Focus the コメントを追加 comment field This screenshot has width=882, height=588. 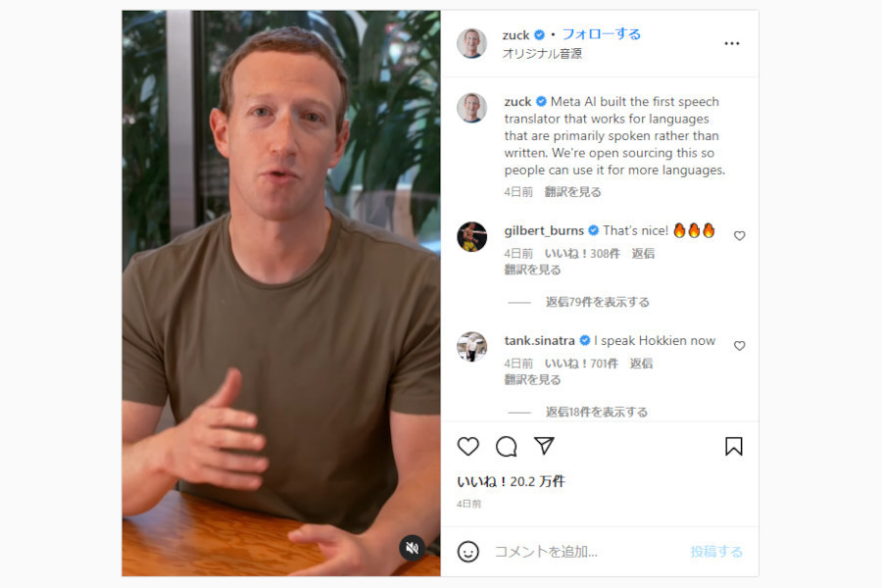tap(585, 552)
